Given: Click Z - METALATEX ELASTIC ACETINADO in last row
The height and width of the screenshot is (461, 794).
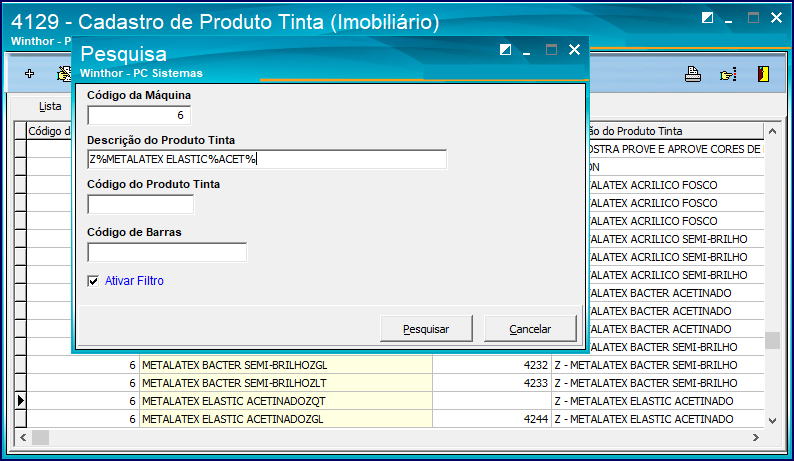Looking at the screenshot, I should 658,419.
